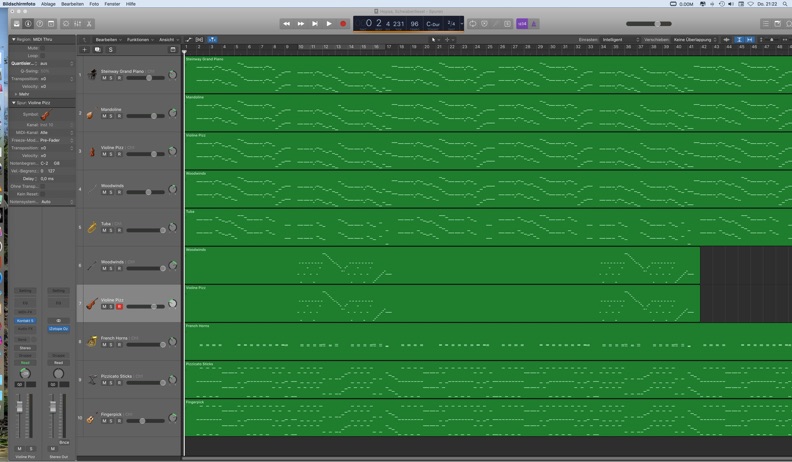
Task: Tick the Mute checkbox in Region inspector
Action: tap(42, 48)
